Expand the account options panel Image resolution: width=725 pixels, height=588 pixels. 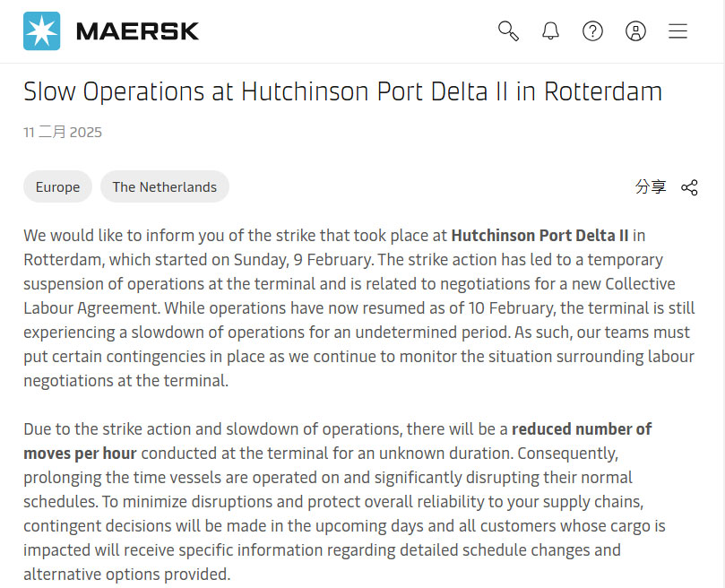coord(635,30)
